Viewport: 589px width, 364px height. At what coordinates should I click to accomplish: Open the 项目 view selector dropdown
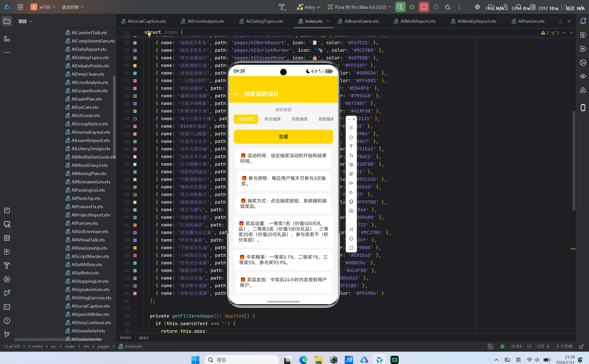point(25,21)
